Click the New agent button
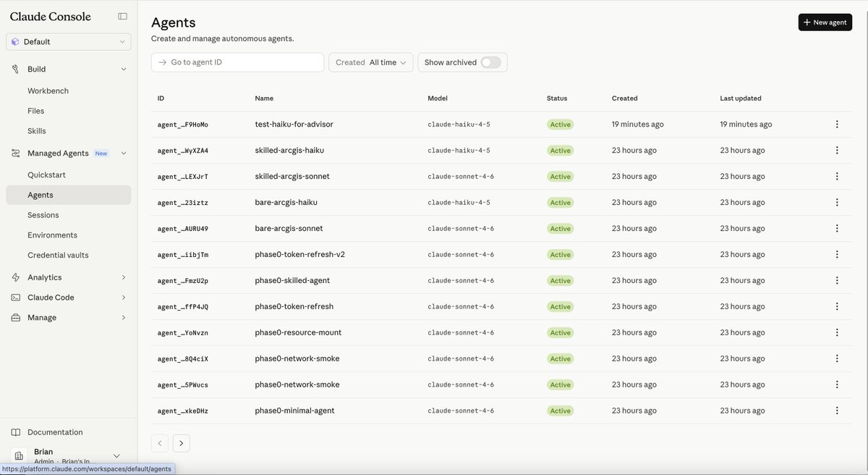 [825, 22]
